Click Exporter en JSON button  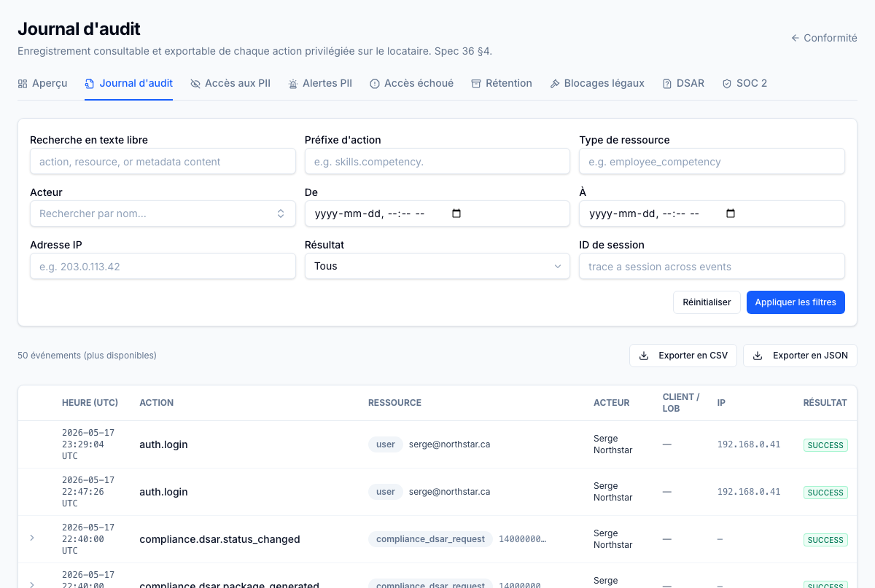[800, 356]
